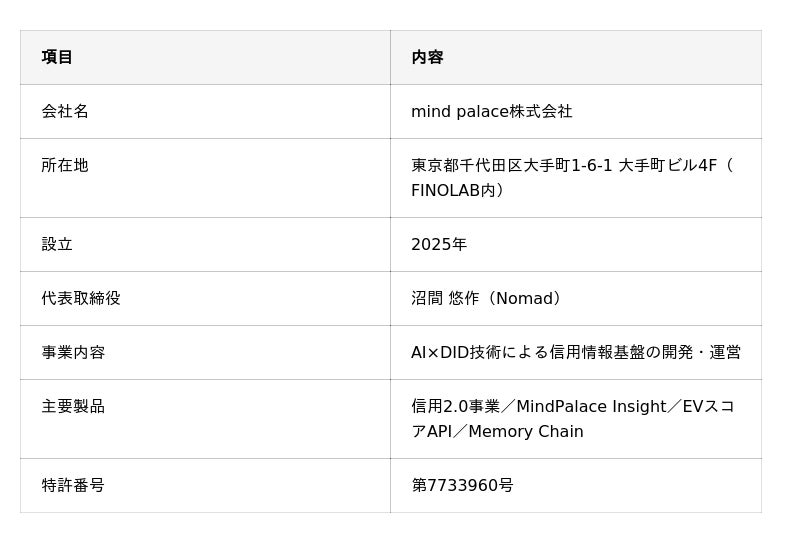The image size is (800, 543).
Task: Select the 主要製品 label cell
Action: point(73,406)
